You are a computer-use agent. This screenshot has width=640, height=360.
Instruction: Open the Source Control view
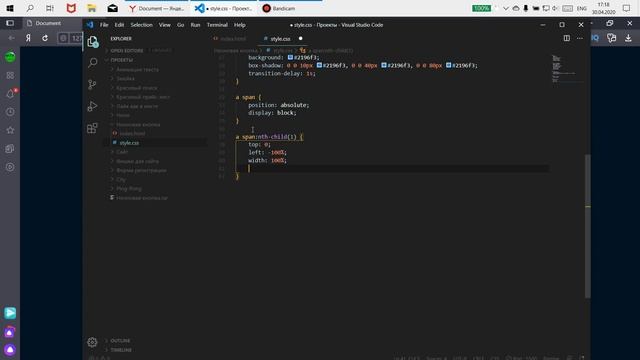[x=92, y=84]
